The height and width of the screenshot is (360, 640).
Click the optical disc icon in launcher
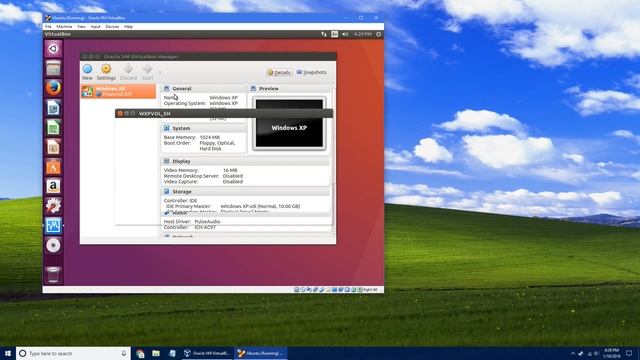(53, 245)
